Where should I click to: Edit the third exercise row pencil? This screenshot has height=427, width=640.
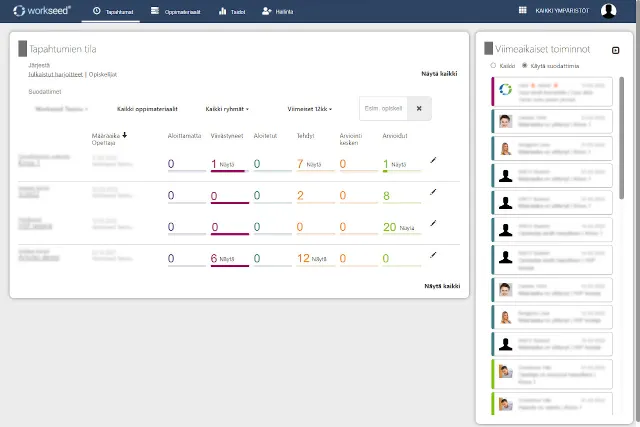point(433,223)
